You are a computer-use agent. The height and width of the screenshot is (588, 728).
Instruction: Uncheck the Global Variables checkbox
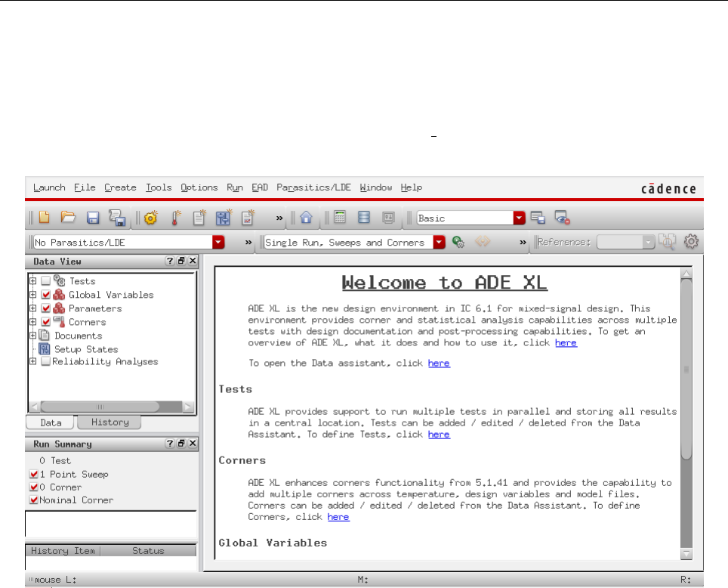45,294
